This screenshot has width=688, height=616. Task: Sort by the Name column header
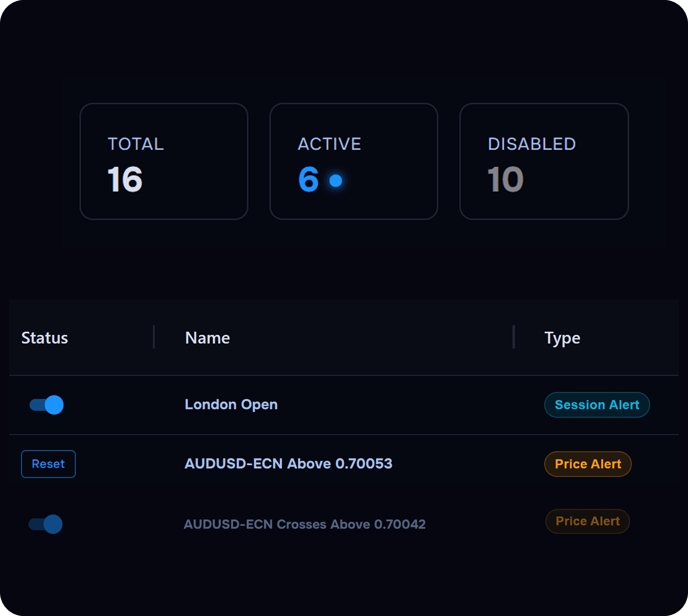[x=207, y=338]
